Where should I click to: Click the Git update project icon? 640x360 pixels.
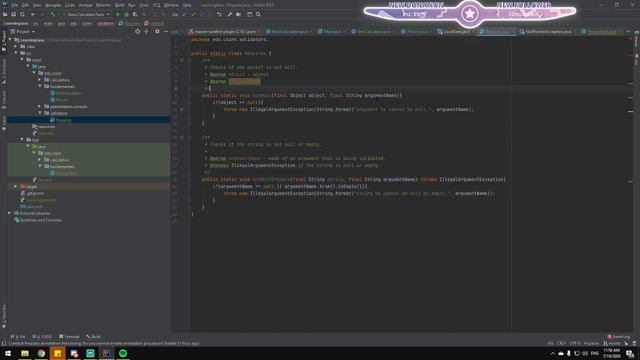[184, 14]
